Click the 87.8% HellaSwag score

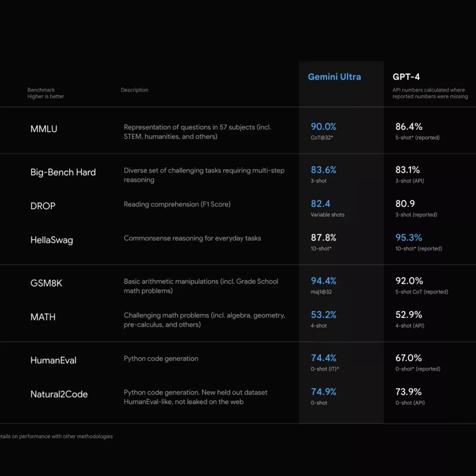[x=324, y=238]
